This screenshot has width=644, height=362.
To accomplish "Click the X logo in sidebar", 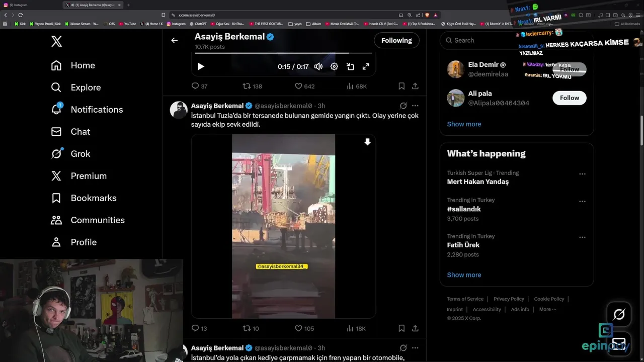I will click(56, 41).
